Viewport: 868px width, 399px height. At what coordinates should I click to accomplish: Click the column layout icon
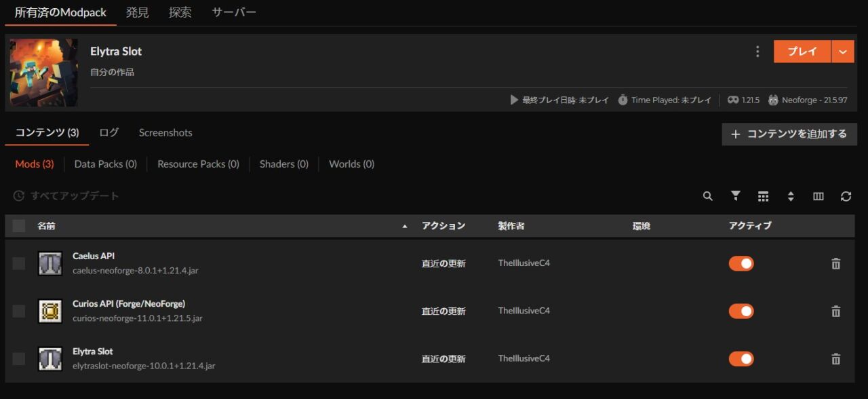coord(818,195)
